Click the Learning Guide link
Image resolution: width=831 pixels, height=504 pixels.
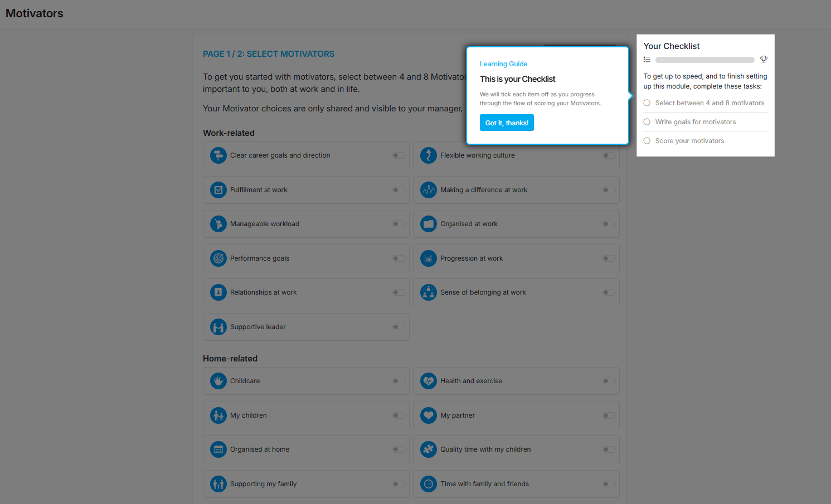coord(503,64)
